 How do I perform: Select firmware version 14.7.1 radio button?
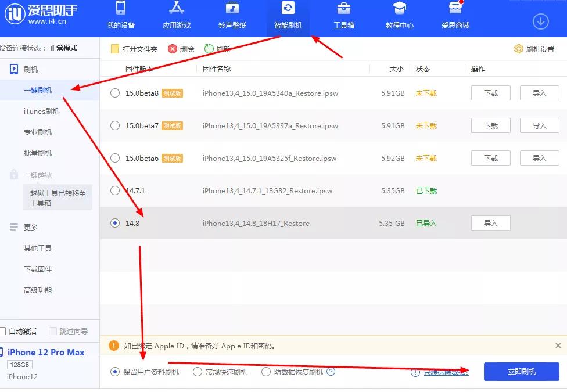(115, 190)
